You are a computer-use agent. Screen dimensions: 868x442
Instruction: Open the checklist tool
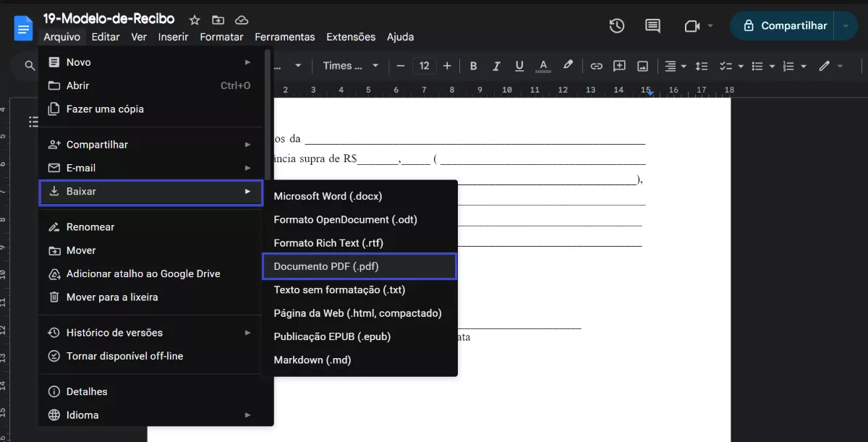click(x=727, y=66)
